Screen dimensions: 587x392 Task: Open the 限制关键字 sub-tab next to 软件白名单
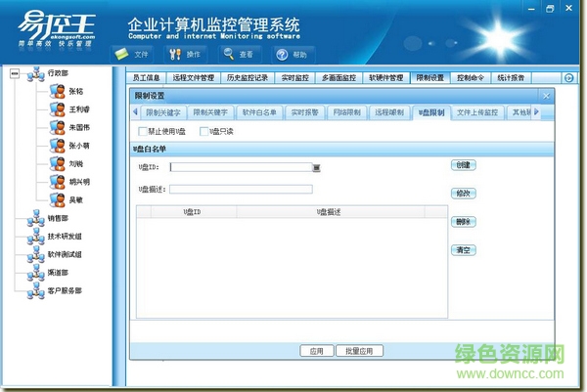click(210, 112)
